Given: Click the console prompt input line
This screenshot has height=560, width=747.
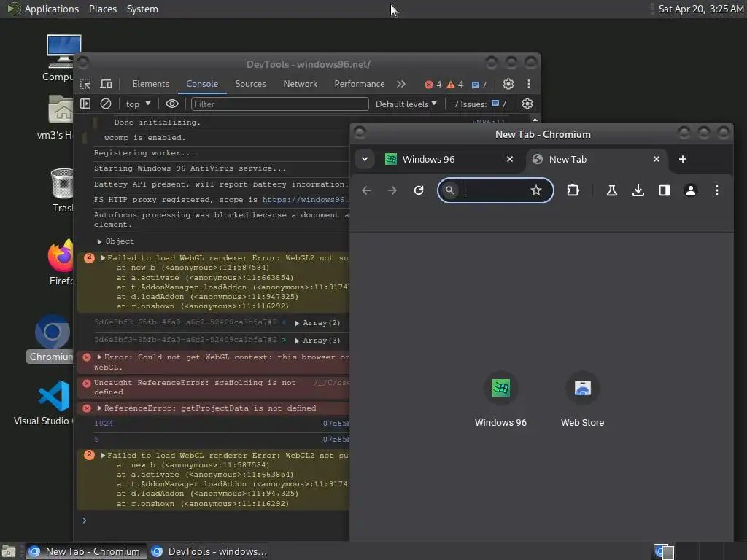Looking at the screenshot, I should pyautogui.click(x=214, y=521).
